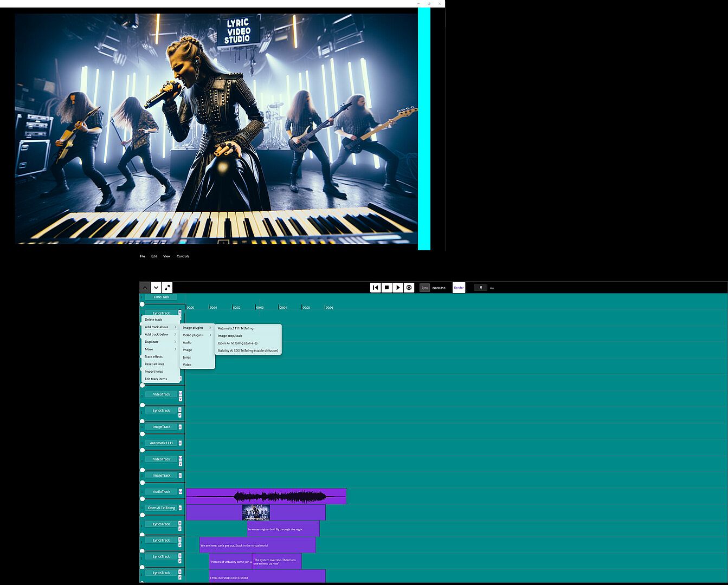Expand the 'Add track above' submenu
The height and width of the screenshot is (585, 728).
(x=160, y=327)
